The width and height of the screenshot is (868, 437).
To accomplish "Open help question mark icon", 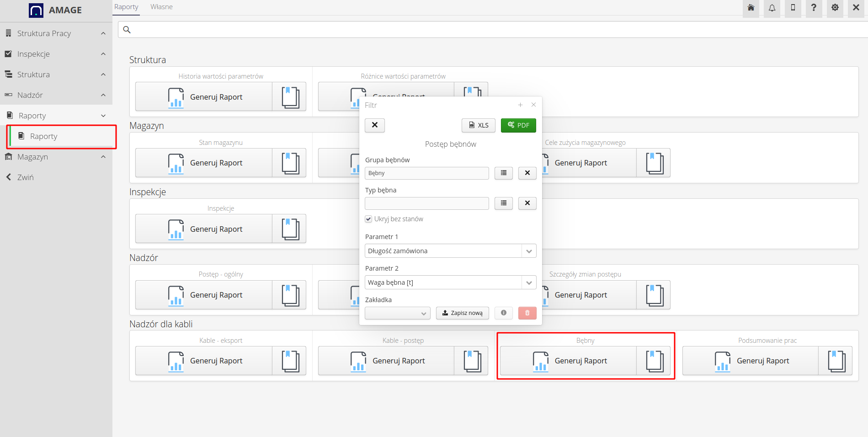I will [814, 8].
